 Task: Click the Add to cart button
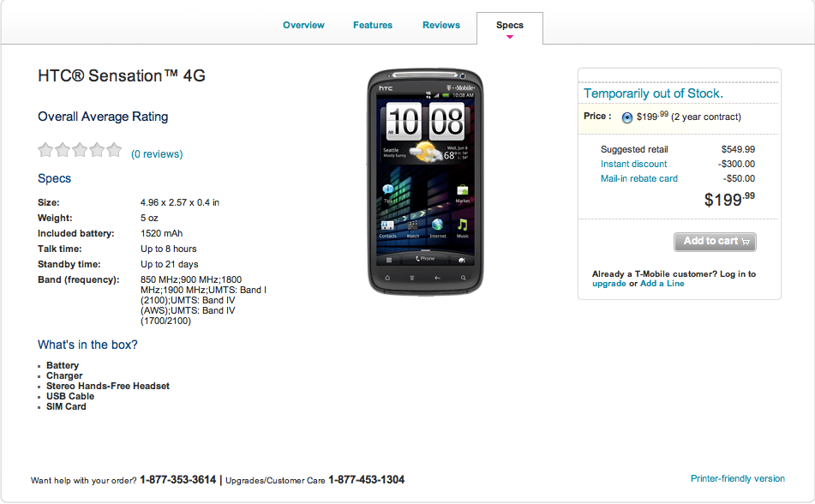pos(716,242)
